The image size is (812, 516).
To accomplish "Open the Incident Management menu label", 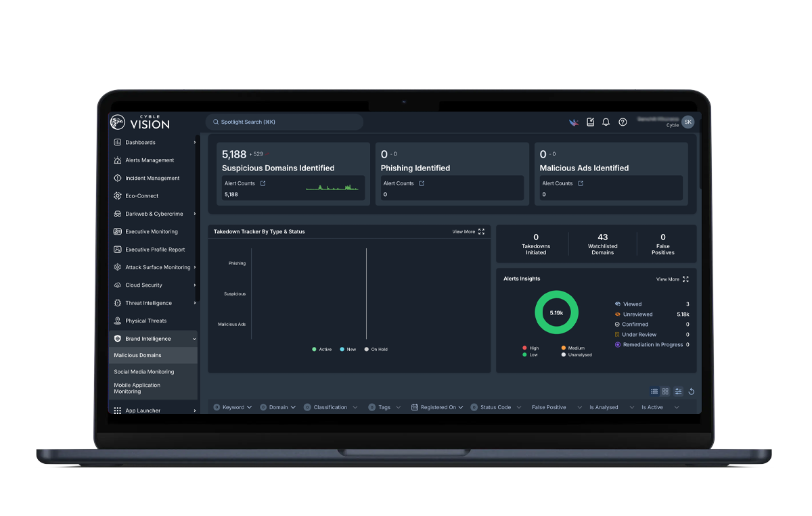I will (152, 179).
